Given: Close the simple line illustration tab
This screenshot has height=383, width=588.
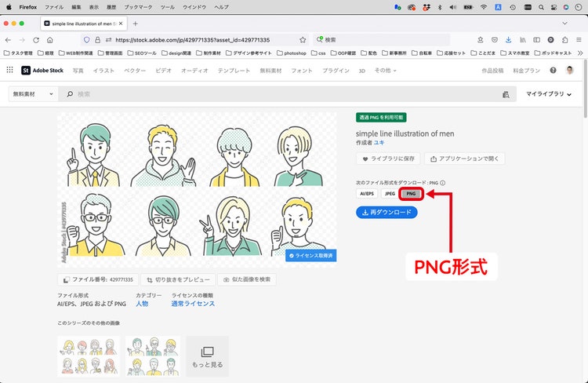Looking at the screenshot, I should pos(121,24).
